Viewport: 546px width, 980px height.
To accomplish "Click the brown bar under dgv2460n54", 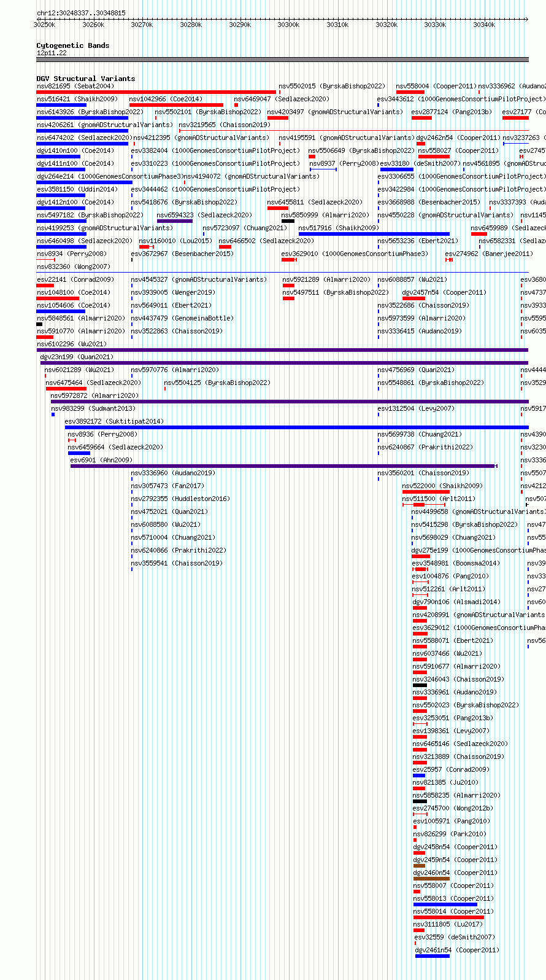I will coord(432,879).
